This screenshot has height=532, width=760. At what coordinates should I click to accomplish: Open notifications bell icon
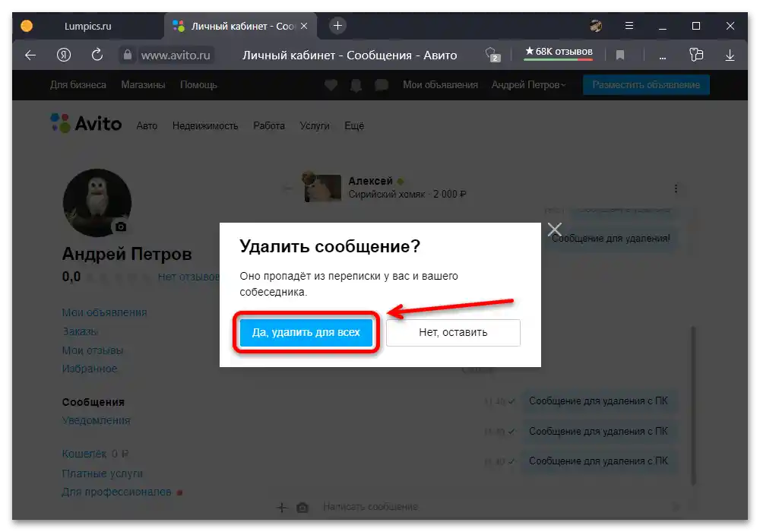356,86
